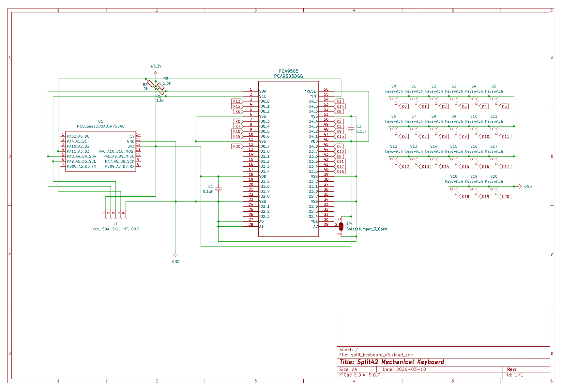Viewport: 562px width, 392px height.
Task: Click the K13 label at IO0_0
Action: tap(237, 101)
